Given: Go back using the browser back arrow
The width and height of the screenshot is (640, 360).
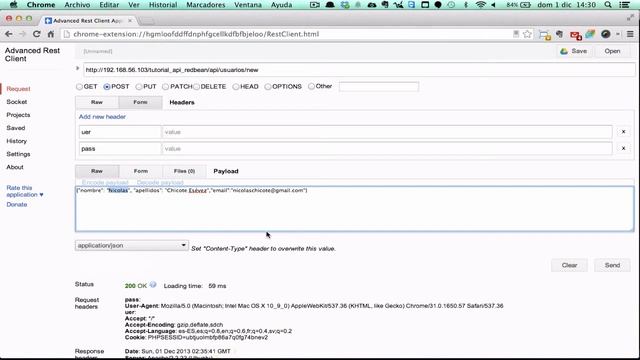Looking at the screenshot, I should tap(9, 34).
